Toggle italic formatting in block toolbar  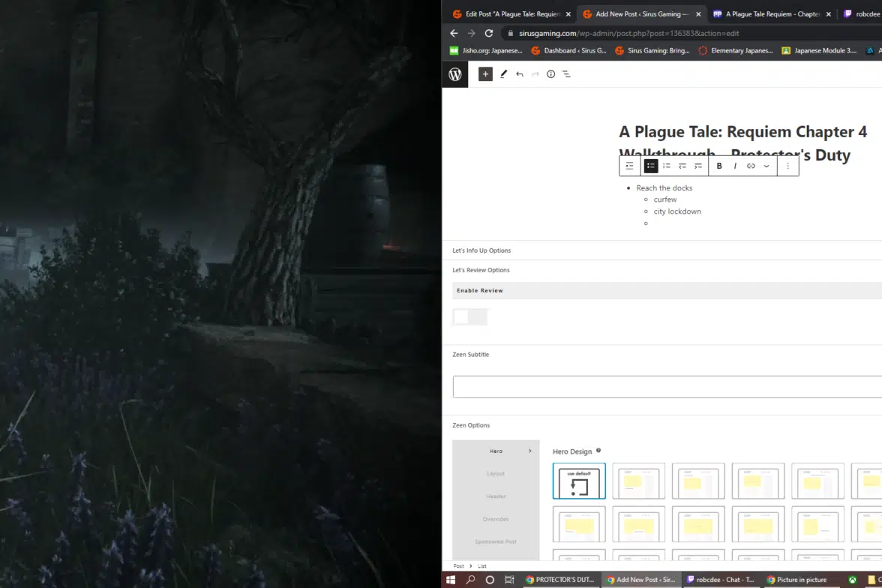click(x=735, y=166)
